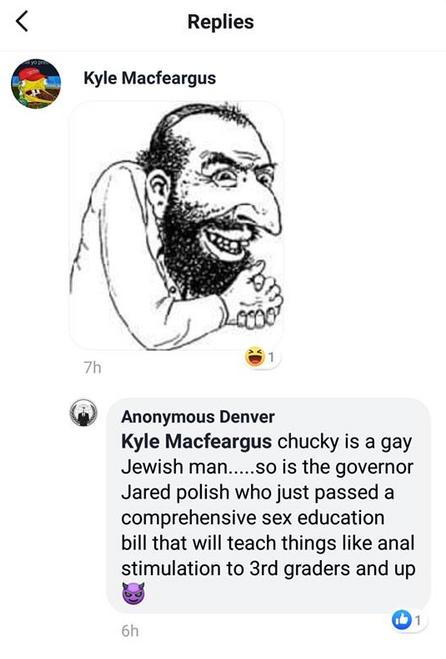View reaction count beside the Haha emoji
The height and width of the screenshot is (659, 446).
(272, 357)
